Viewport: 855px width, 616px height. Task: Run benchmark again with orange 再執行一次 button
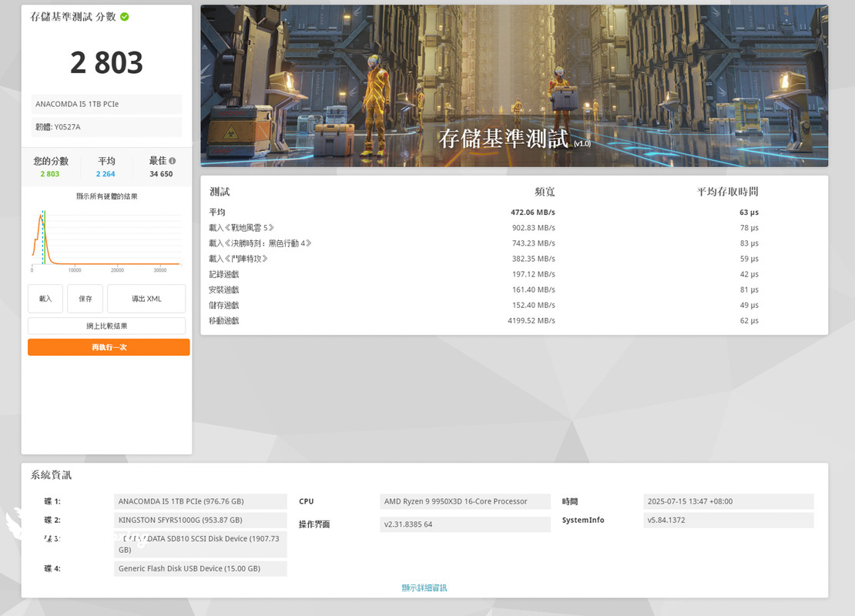point(109,347)
